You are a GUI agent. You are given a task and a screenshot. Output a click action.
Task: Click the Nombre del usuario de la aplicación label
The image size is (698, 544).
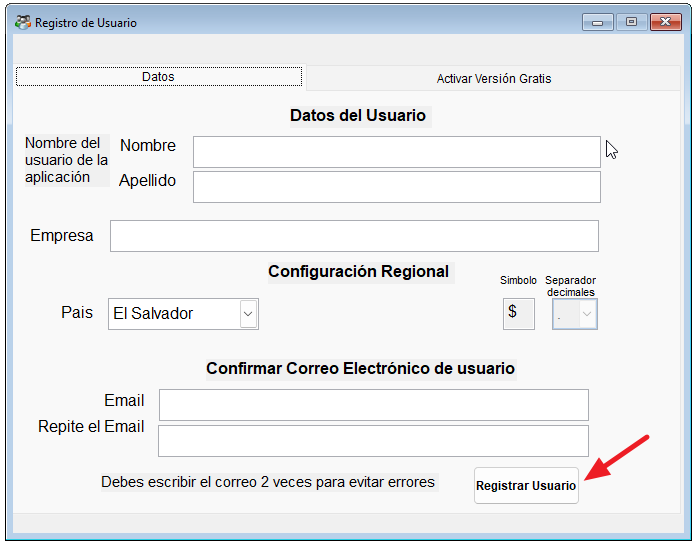66,160
